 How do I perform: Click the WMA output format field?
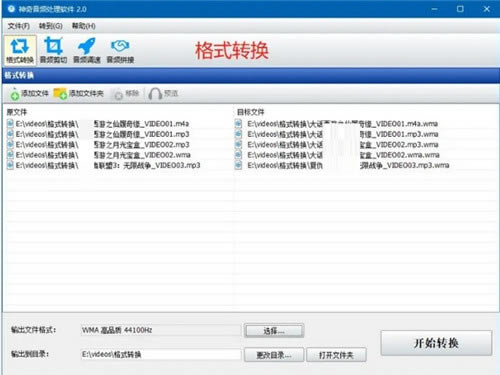click(x=161, y=330)
